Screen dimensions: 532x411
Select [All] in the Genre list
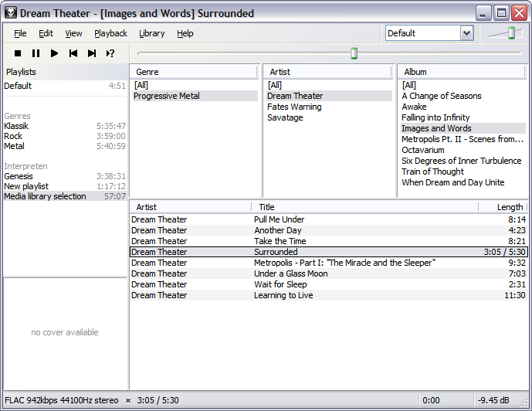click(x=195, y=85)
